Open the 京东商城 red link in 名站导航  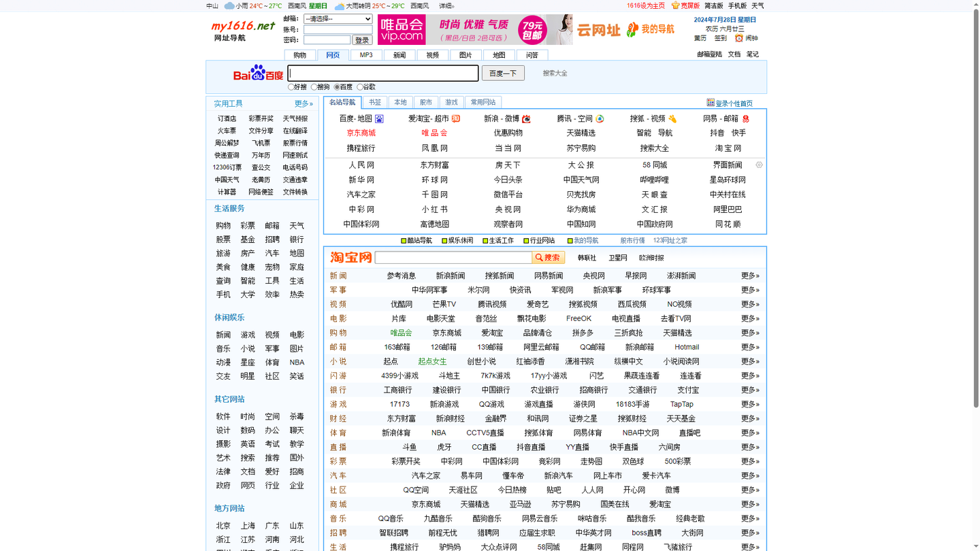click(361, 133)
